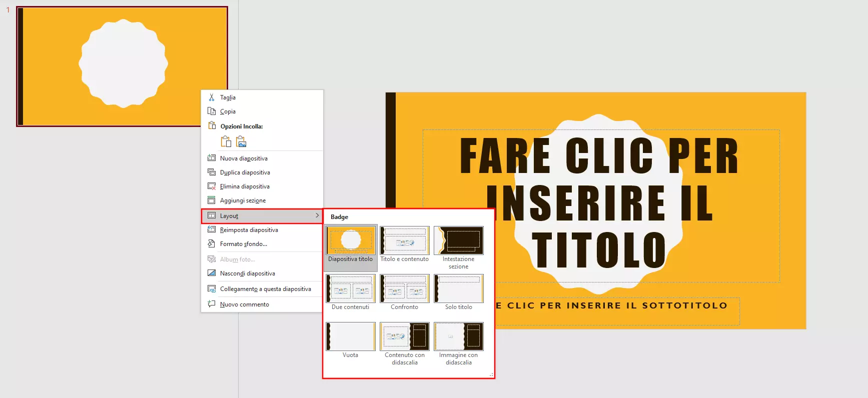
Task: Click the Formato sfondo icon
Action: point(212,243)
